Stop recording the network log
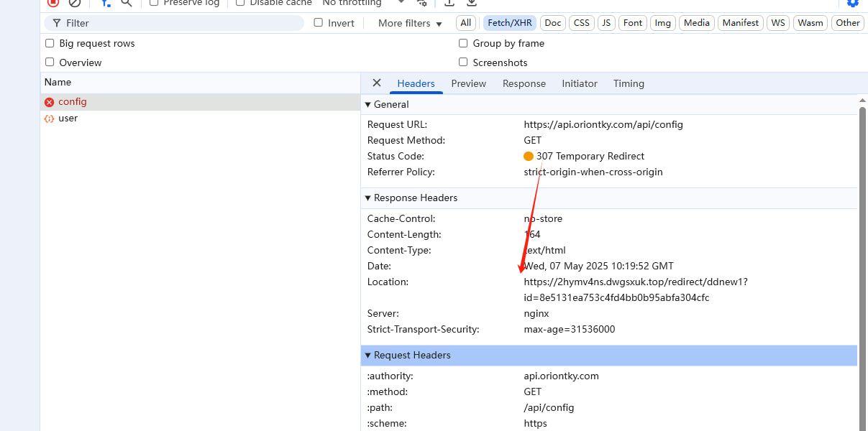Image resolution: width=868 pixels, height=431 pixels. click(53, 2)
